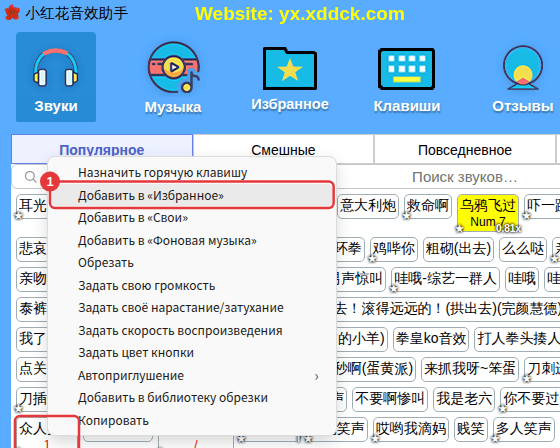The image size is (560, 448).
Task: Open the Музыка music disc section
Action: coord(173,78)
